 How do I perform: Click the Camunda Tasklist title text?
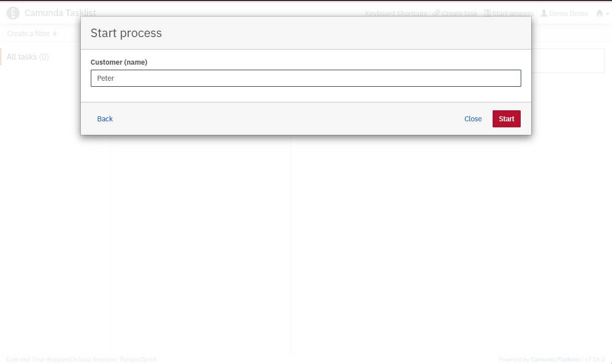[60, 13]
